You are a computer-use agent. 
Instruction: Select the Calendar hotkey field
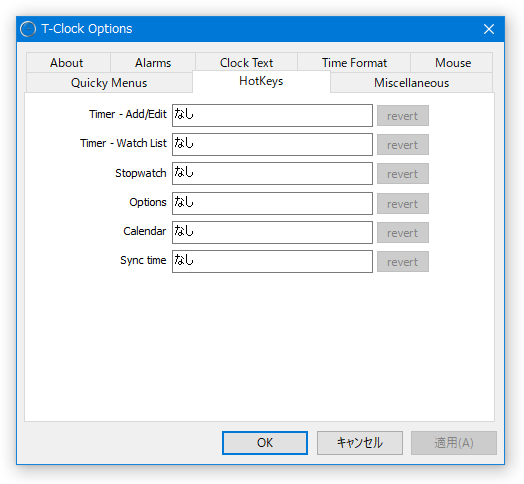coord(272,232)
